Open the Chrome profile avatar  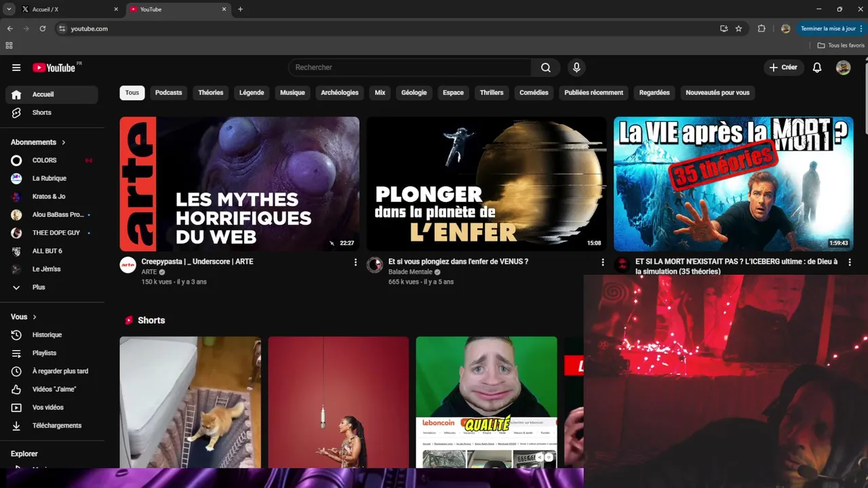click(785, 28)
